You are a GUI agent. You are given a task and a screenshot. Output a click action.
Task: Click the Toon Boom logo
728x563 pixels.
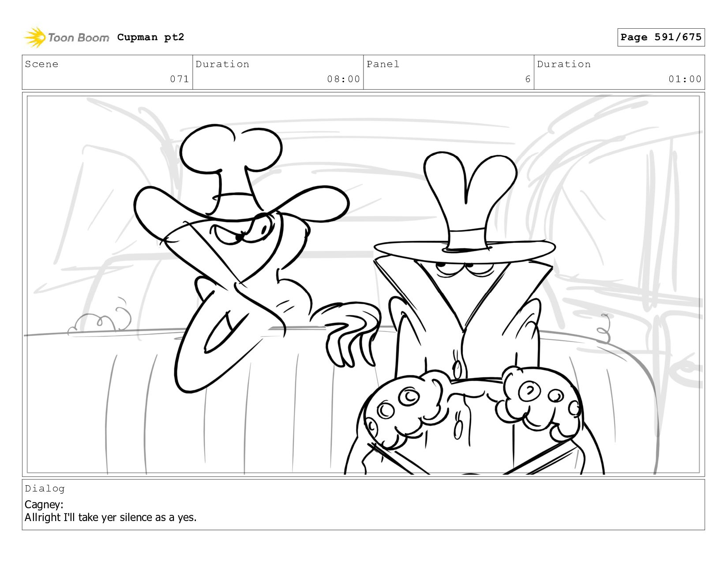tap(66, 37)
